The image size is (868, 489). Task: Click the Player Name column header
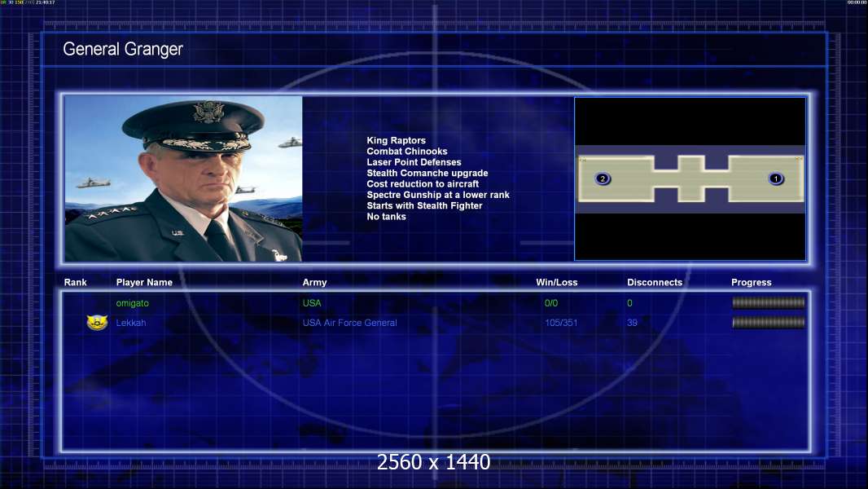(144, 282)
